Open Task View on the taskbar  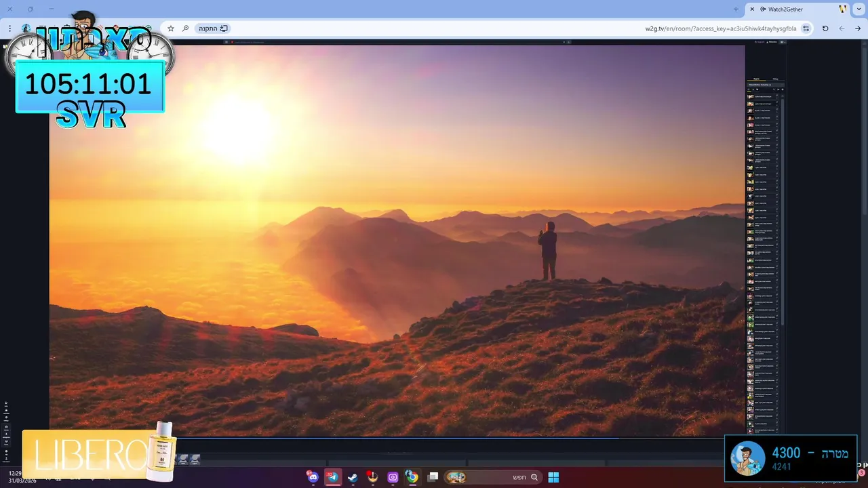pos(433,477)
